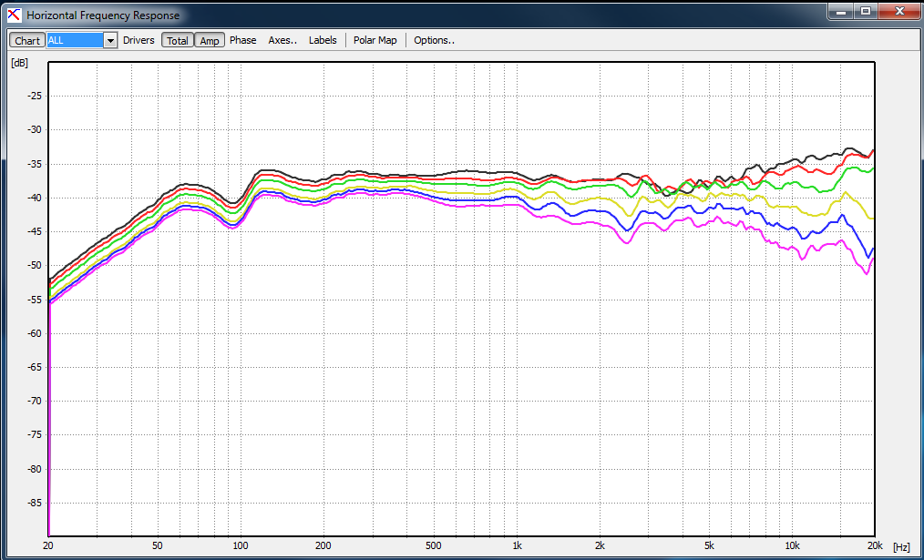
Task: Open the Labels menu item
Action: (323, 40)
